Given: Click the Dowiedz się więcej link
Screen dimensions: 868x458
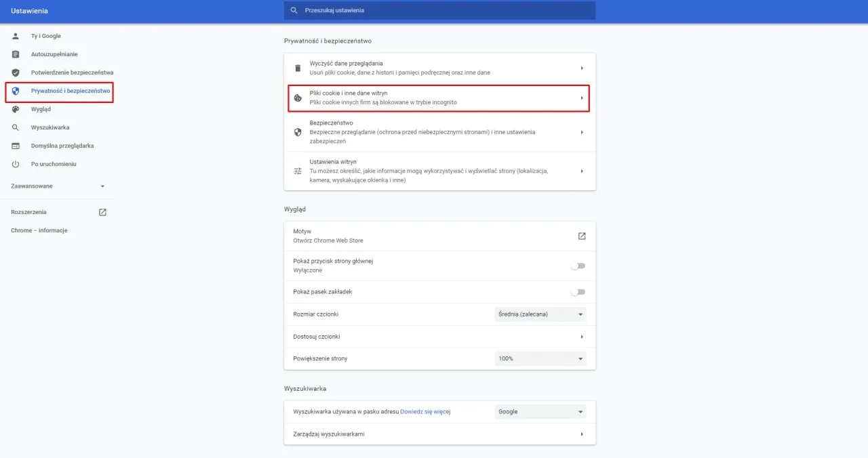Looking at the screenshot, I should click(x=426, y=411).
